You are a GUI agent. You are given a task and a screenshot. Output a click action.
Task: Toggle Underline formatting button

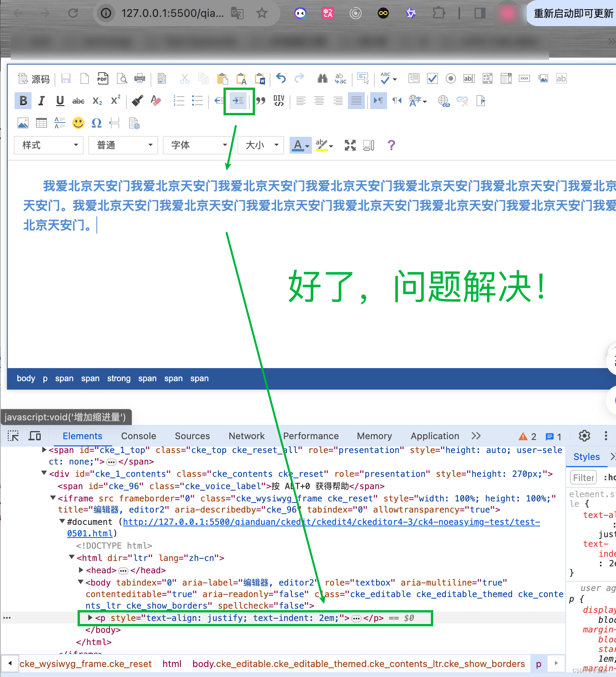(x=60, y=101)
